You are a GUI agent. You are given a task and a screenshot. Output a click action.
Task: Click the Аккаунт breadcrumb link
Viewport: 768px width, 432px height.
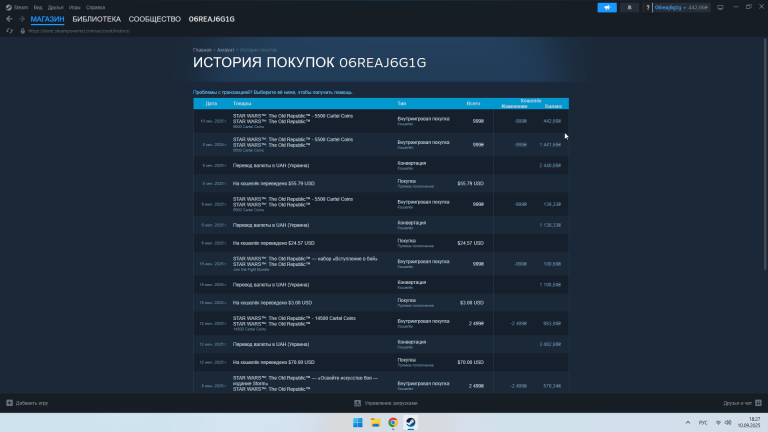coord(225,50)
